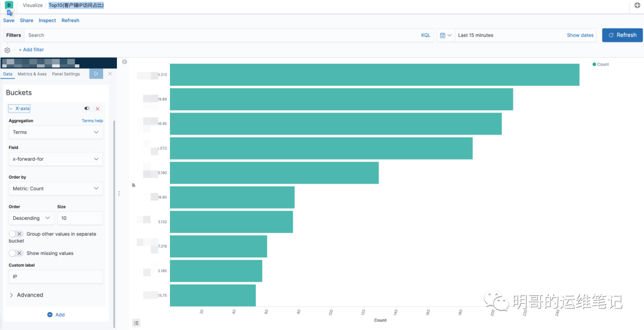Toggle the chart legend list icon
Image resolution: width=644 pixels, height=330 pixels.
click(x=136, y=323)
